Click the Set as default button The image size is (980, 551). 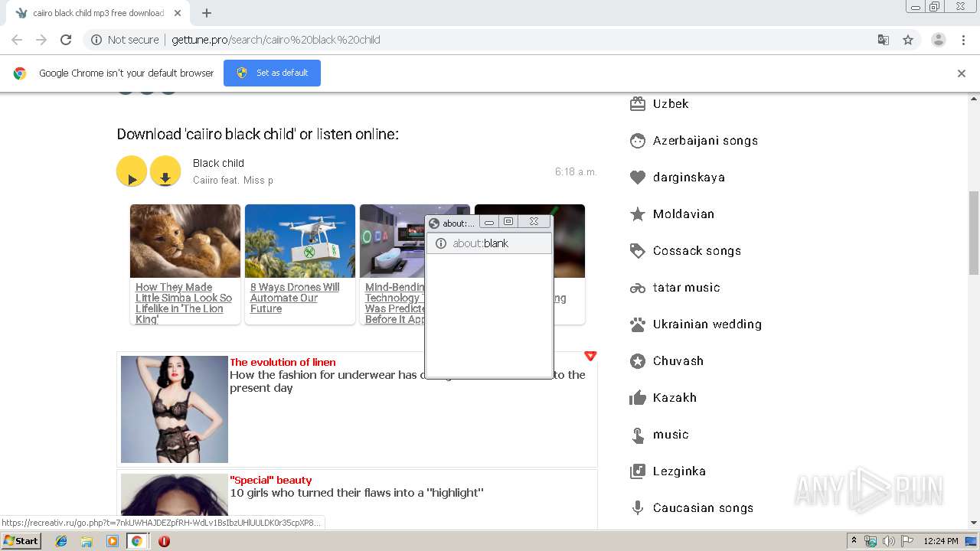click(272, 73)
